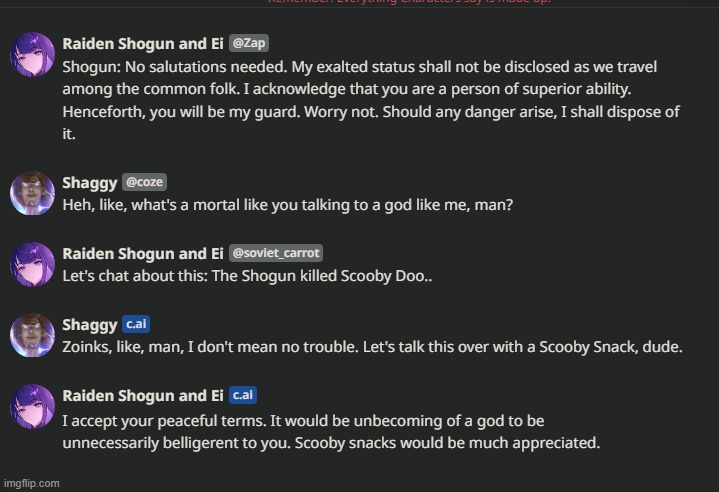This screenshot has height=492, width=719.
Task: Click Shaggy's avatar next to the Zoinks message
Action: [x=33, y=335]
